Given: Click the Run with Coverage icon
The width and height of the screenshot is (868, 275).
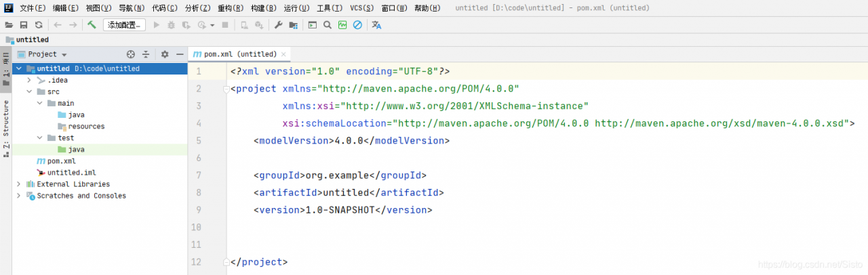Looking at the screenshot, I should coord(186,25).
